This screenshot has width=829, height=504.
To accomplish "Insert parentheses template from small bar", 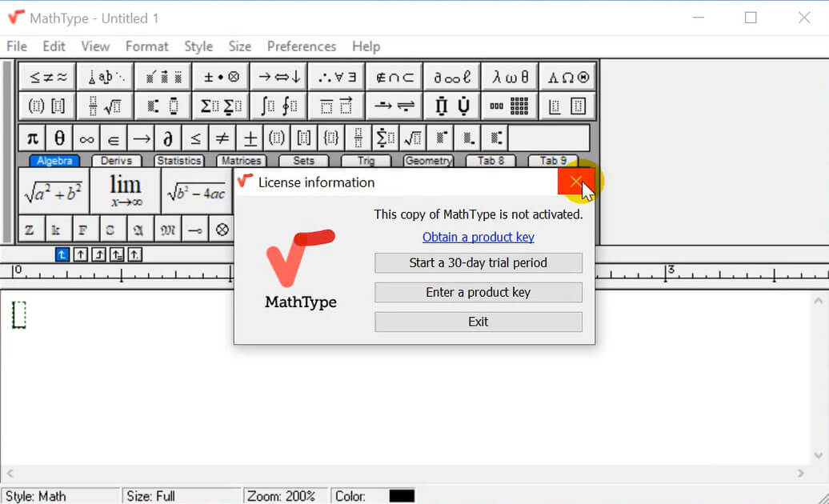I will tap(277, 138).
